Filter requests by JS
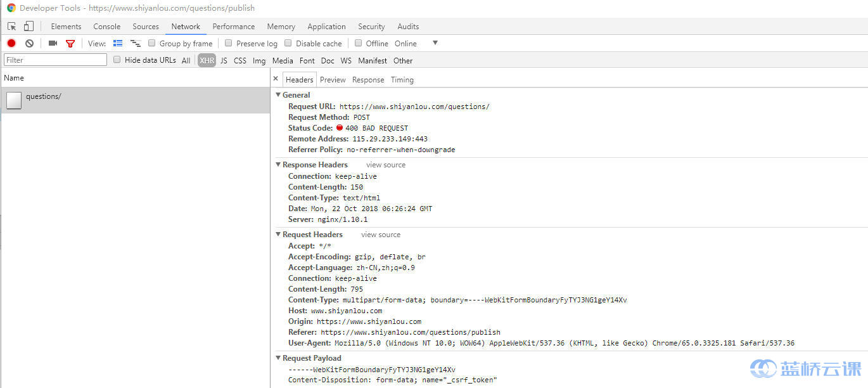The width and height of the screenshot is (868, 388). pyautogui.click(x=224, y=61)
